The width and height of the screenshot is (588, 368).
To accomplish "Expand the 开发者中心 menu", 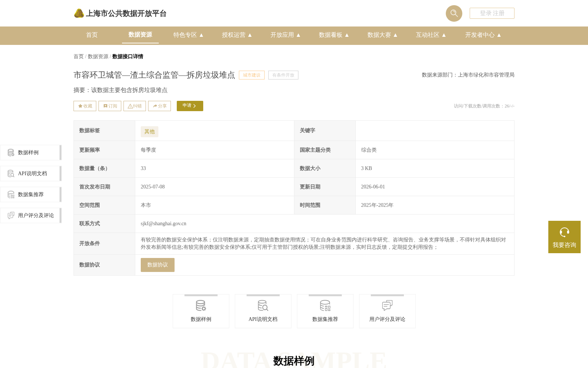I will pos(483,35).
